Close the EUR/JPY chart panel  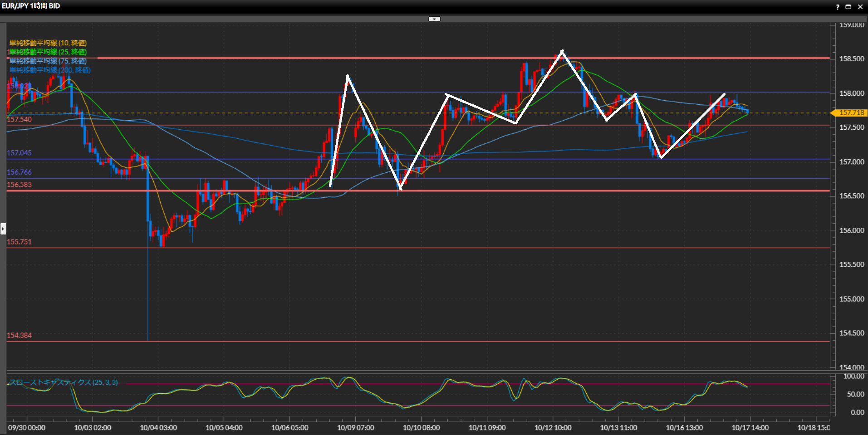pyautogui.click(x=860, y=7)
